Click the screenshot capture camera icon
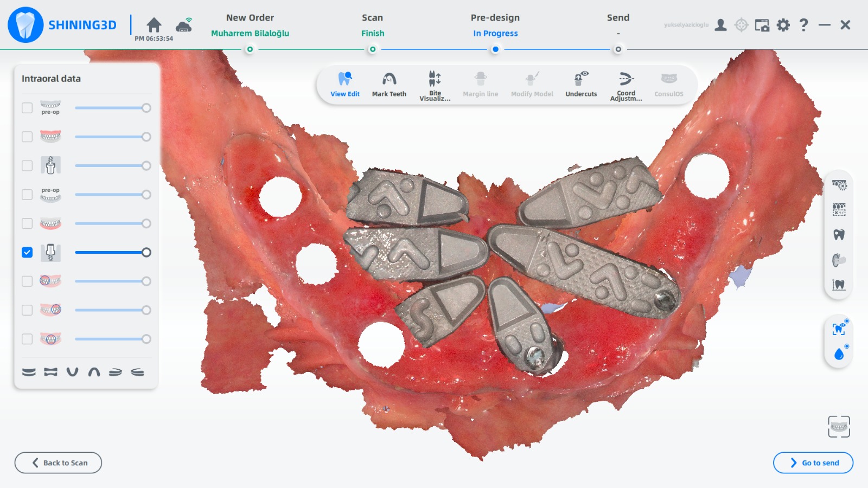868x488 pixels. [762, 25]
